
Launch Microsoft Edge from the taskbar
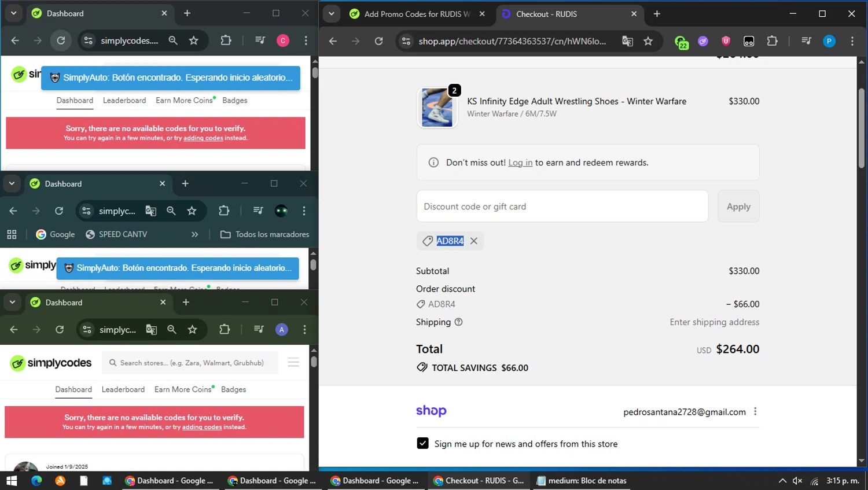click(x=36, y=481)
